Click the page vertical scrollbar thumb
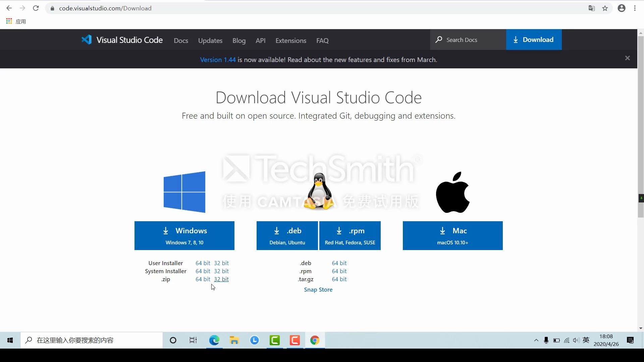Viewport: 644px width, 362px height. click(641, 127)
